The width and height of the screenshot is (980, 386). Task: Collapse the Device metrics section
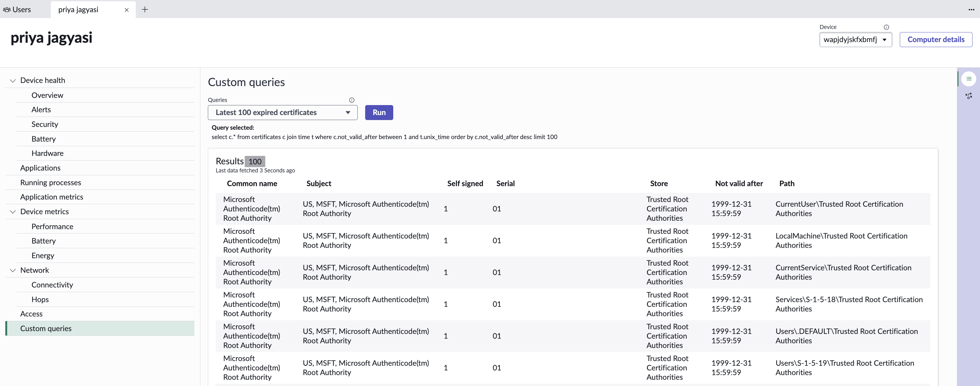click(12, 212)
